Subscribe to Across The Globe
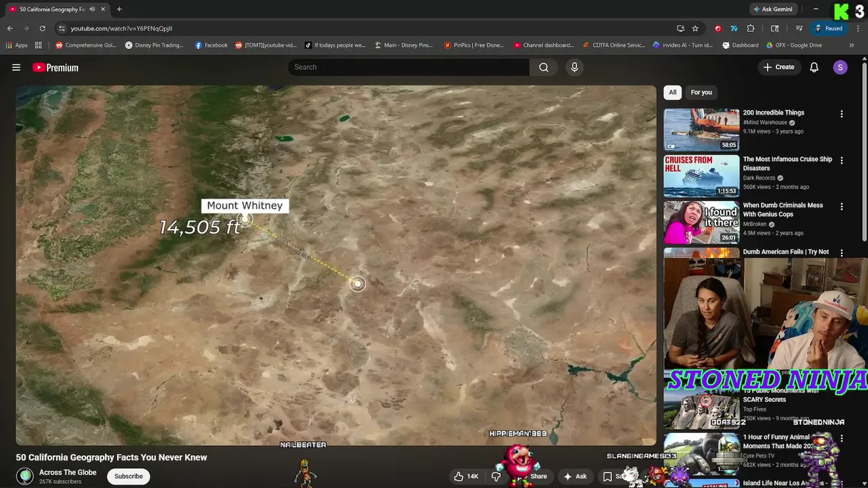868x488 pixels. pyautogui.click(x=128, y=476)
